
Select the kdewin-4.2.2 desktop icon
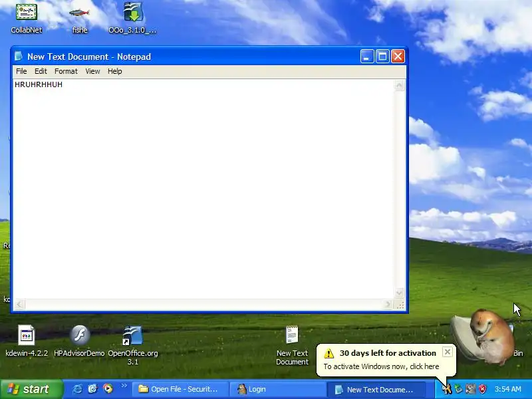pos(27,341)
